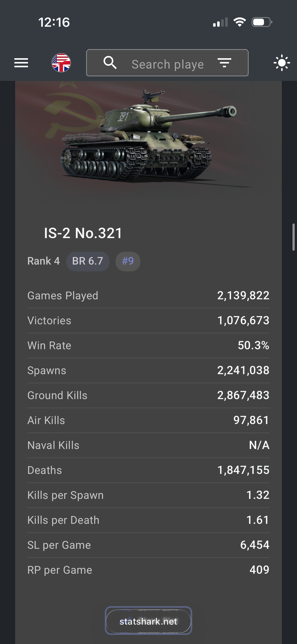This screenshot has height=644, width=297.
Task: Tap the Wi-Fi status bar icon
Action: pos(240,22)
